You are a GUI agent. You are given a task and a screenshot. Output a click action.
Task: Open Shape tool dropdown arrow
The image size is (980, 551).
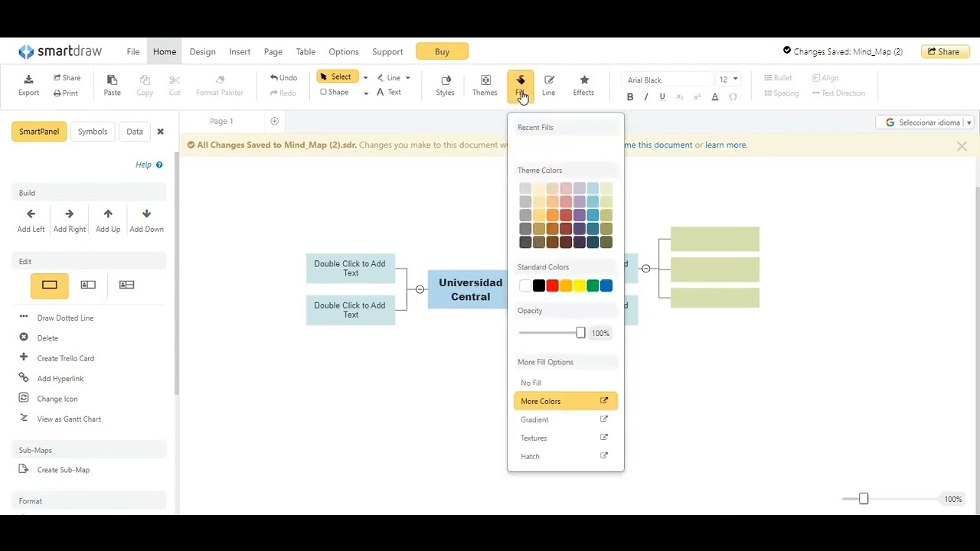coord(366,93)
